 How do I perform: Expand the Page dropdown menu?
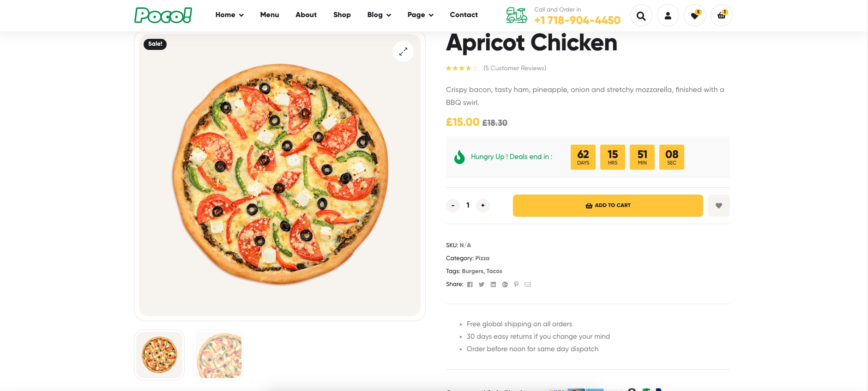pos(420,15)
